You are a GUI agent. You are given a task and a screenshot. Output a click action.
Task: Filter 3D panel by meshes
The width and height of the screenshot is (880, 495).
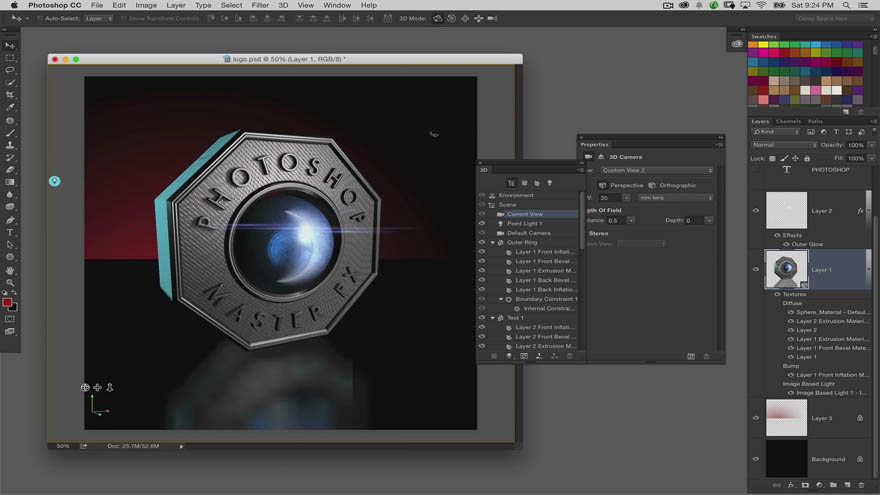tap(525, 183)
